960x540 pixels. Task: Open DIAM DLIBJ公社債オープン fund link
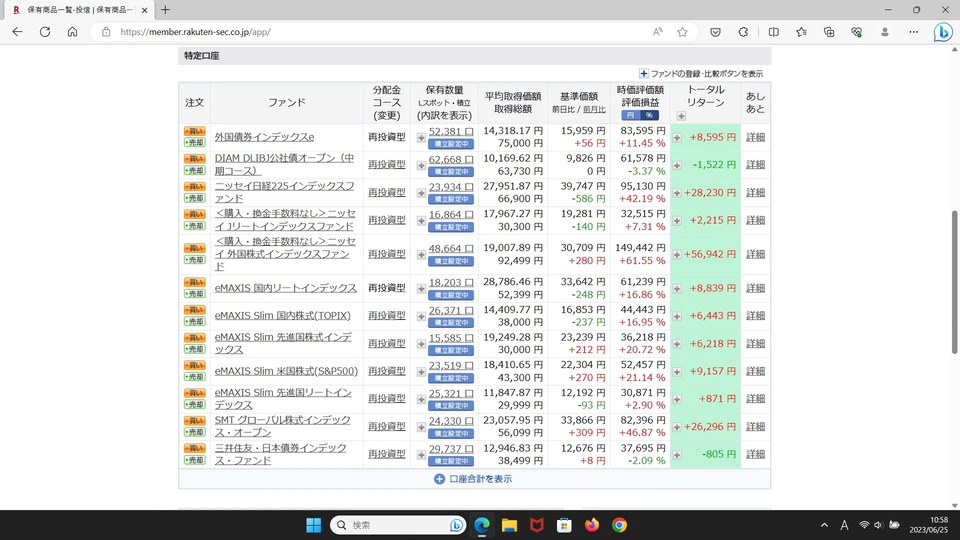(284, 165)
